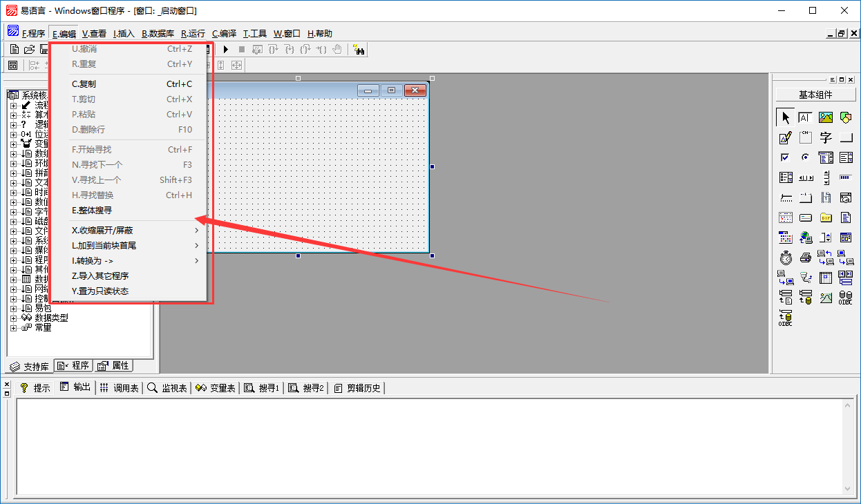Image resolution: width=861 pixels, height=504 pixels.
Task: Expand the 常量 tree node
Action: pos(13,327)
